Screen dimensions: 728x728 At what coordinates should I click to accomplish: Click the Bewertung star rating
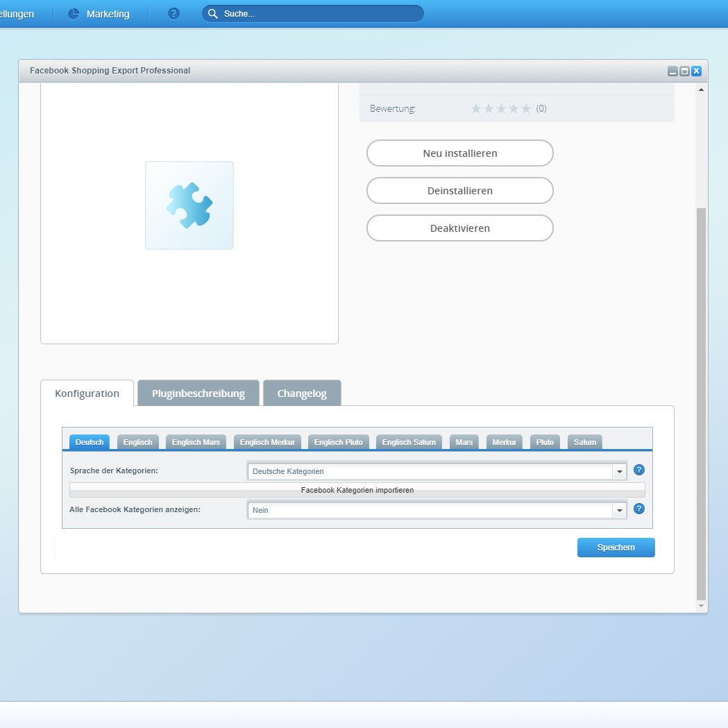(501, 109)
